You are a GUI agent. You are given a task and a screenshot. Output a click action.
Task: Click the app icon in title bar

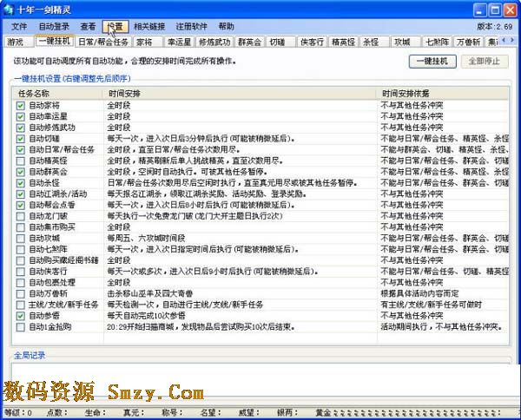(x=8, y=10)
